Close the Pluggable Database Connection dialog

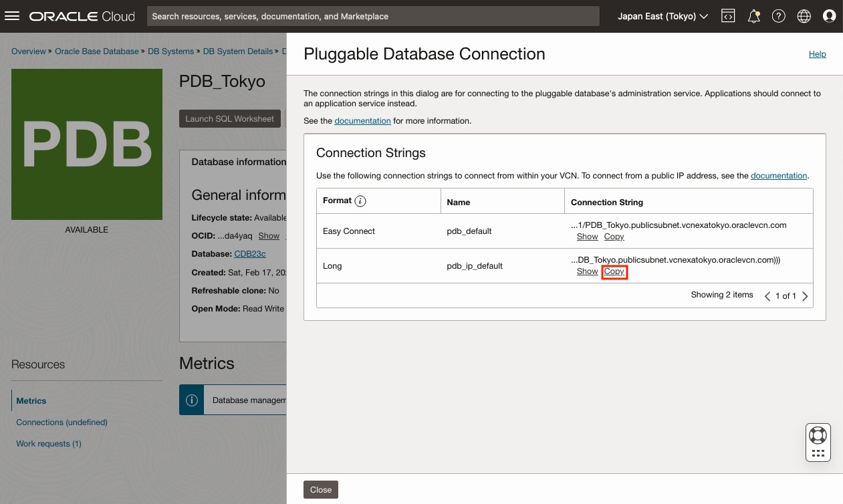(x=320, y=489)
